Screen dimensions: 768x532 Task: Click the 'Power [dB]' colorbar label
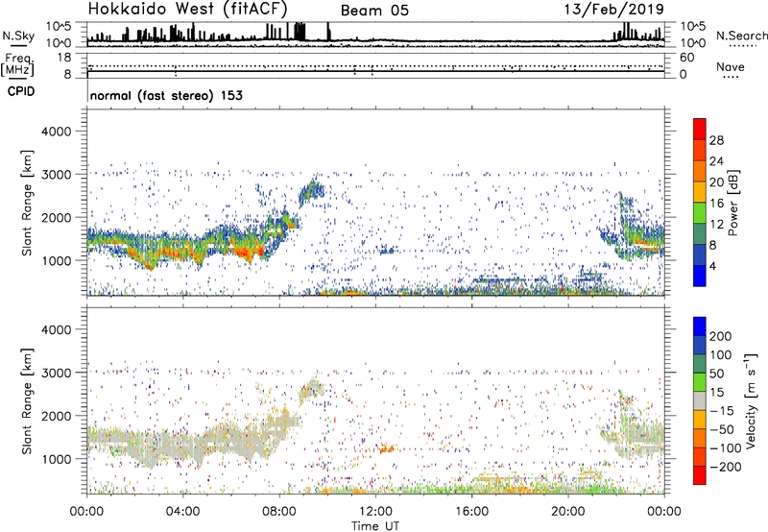tap(733, 203)
